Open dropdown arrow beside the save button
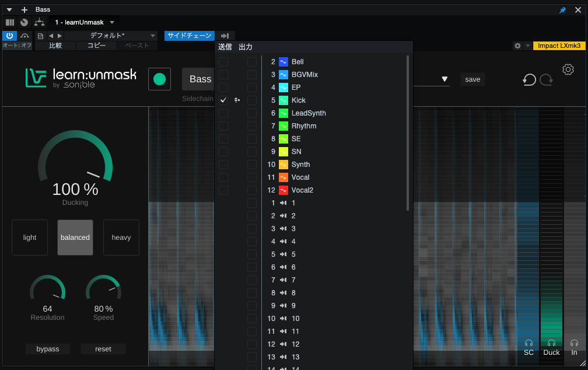This screenshot has width=588, height=370. (x=444, y=79)
